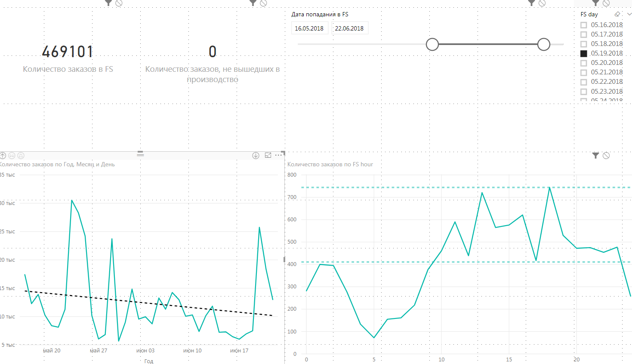The image size is (632, 364).
Task: Click the 'FS day' slicer header
Action: (x=589, y=14)
